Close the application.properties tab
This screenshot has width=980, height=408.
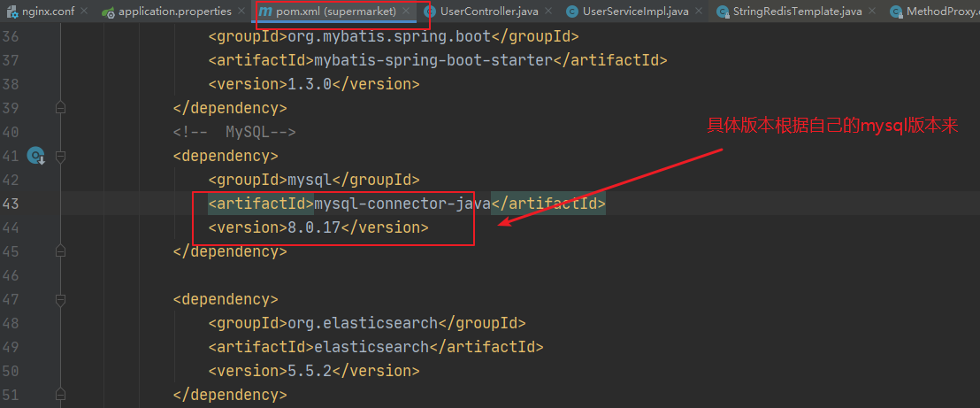241,12
